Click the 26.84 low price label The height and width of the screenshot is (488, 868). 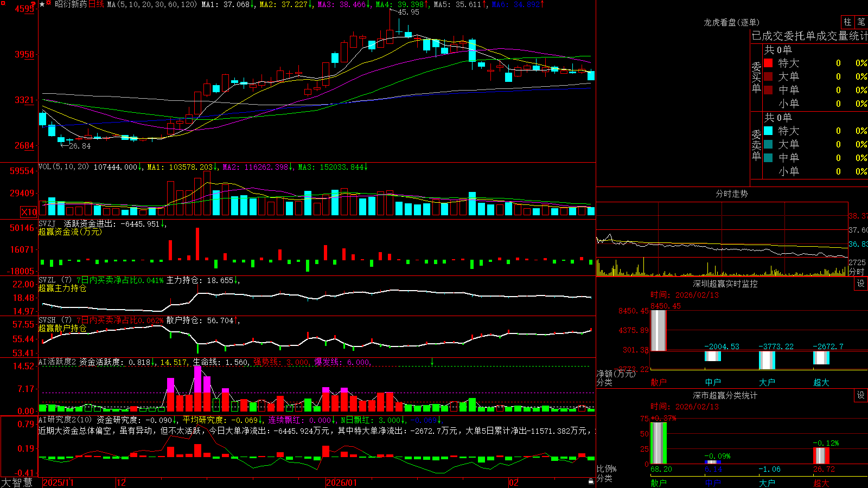point(80,146)
